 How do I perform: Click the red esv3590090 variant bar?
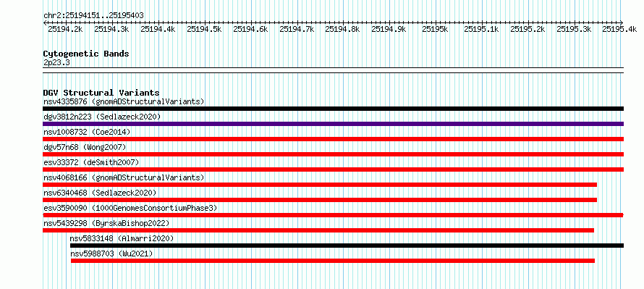pyautogui.click(x=333, y=215)
